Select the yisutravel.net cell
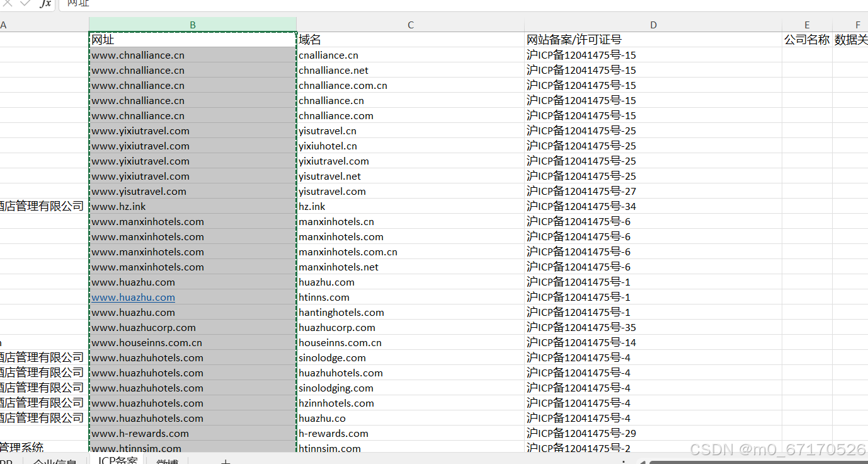Image resolution: width=868 pixels, height=464 pixels. pyautogui.click(x=411, y=176)
